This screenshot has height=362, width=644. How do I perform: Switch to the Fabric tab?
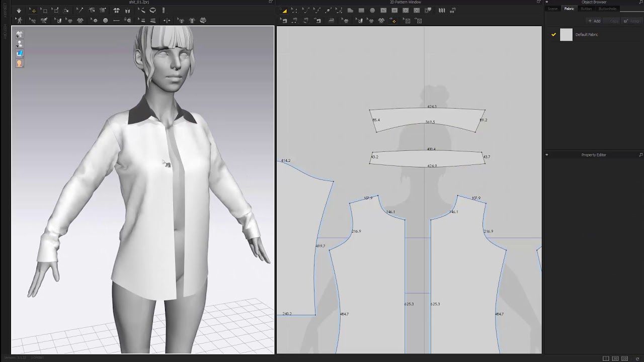pos(569,9)
